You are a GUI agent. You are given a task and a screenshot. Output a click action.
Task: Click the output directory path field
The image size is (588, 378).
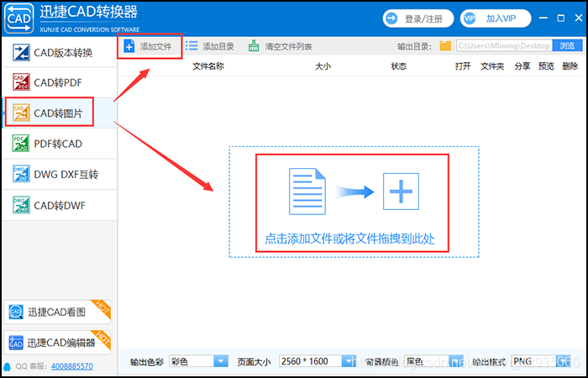504,45
